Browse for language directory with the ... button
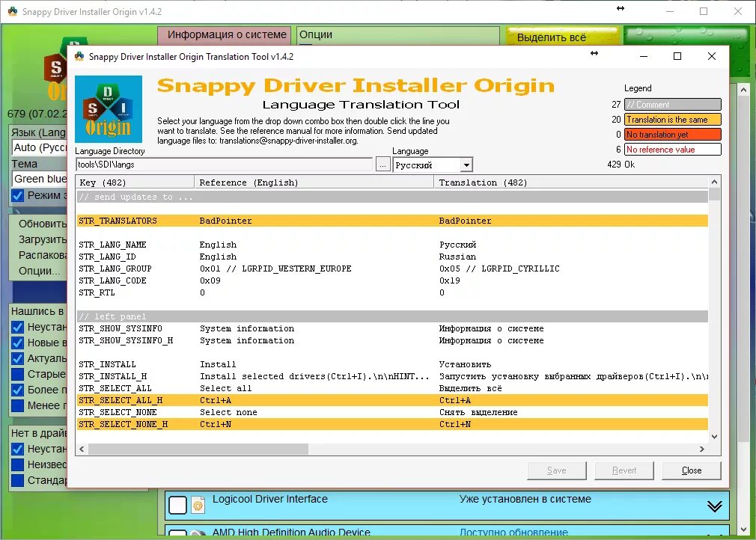 pos(382,165)
